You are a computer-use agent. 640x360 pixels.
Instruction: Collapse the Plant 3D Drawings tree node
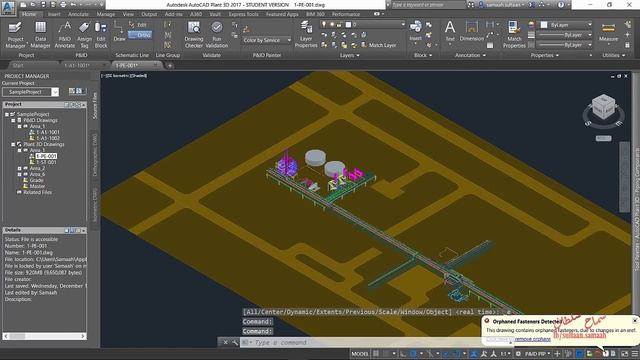pyautogui.click(x=13, y=144)
